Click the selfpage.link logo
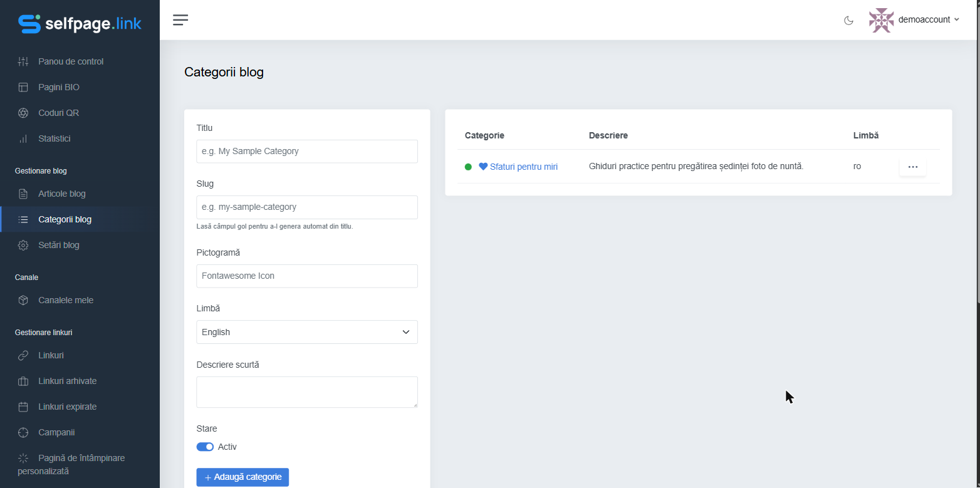 click(80, 24)
